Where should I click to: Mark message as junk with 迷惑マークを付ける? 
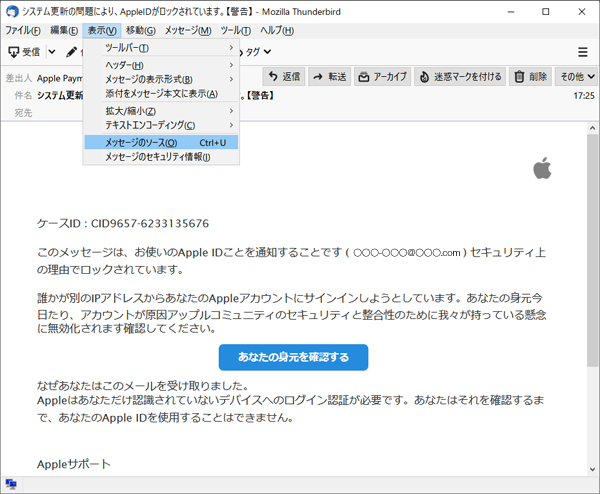[460, 77]
